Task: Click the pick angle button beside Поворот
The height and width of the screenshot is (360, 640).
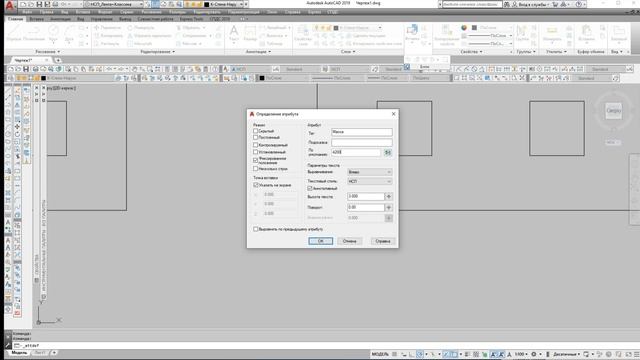Action: coord(389,207)
